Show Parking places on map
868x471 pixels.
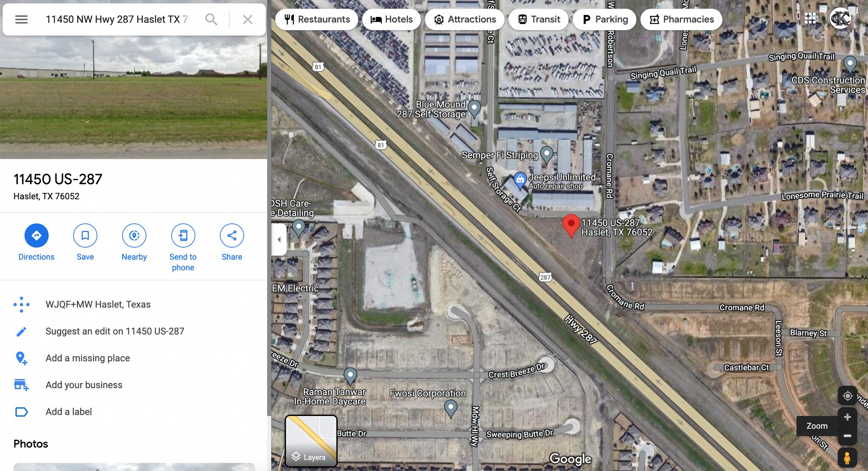[604, 19]
